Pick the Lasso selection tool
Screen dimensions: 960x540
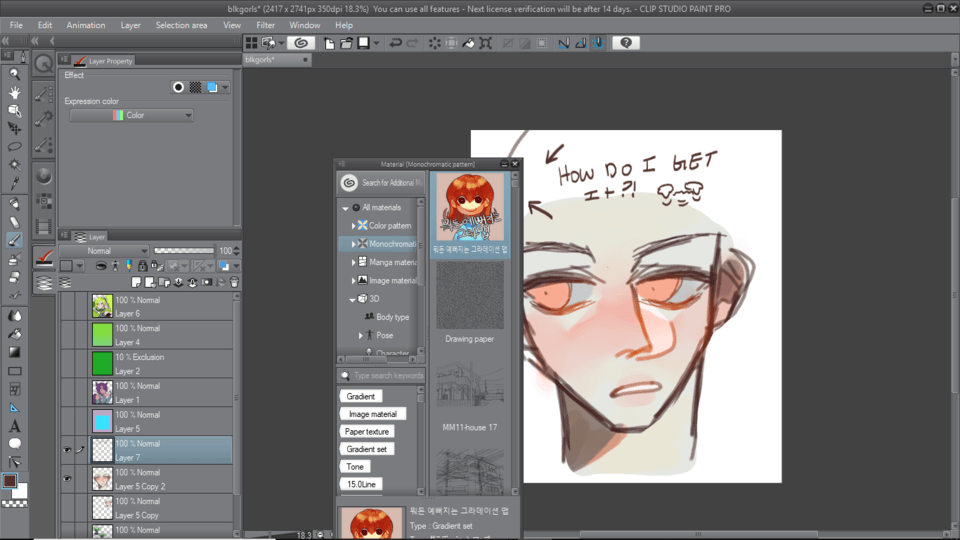pos(14,146)
